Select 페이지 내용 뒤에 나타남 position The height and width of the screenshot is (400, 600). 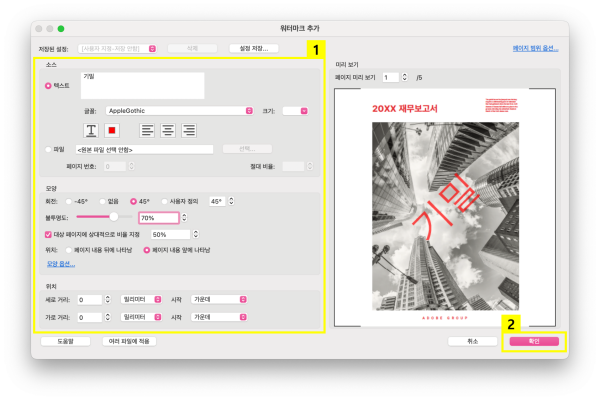pos(68,250)
